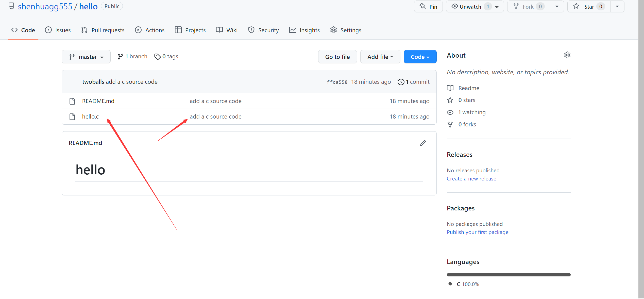Open the Security tab
644x299 pixels.
click(263, 30)
